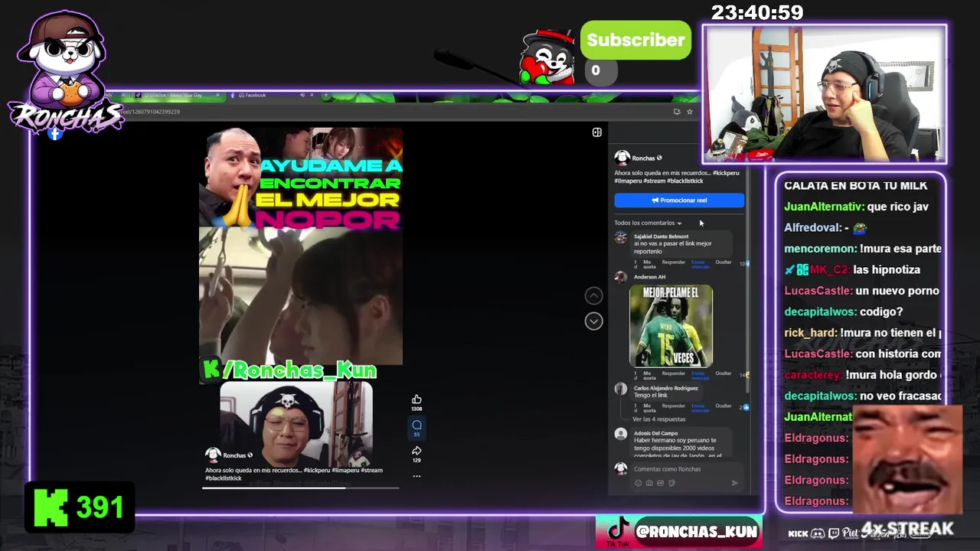Click chat message 'las hipnotiza'

pyautogui.click(x=888, y=269)
